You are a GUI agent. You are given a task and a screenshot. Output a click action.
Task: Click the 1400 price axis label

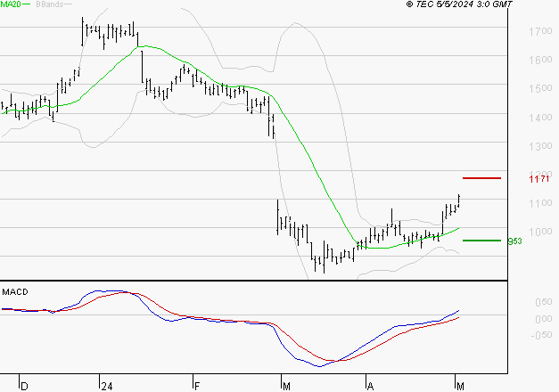pos(540,118)
